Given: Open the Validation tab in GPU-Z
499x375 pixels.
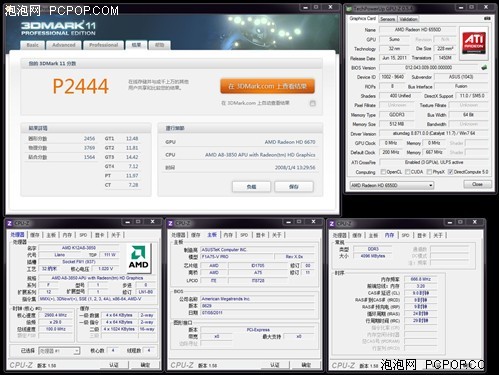Looking at the screenshot, I should (408, 19).
